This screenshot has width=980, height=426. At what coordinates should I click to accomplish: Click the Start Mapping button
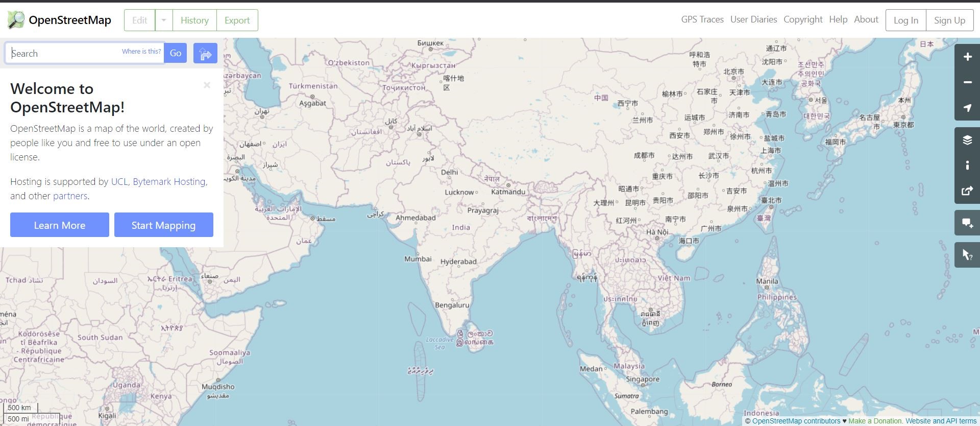click(164, 225)
